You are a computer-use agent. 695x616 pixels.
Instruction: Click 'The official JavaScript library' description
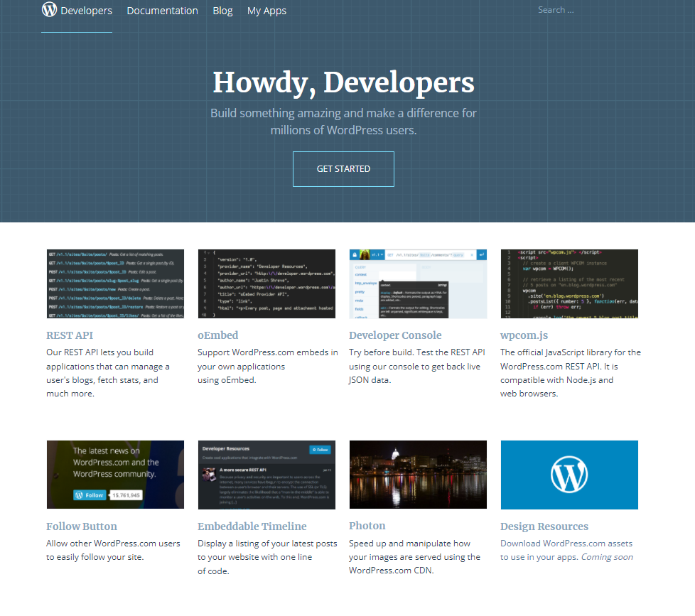(571, 373)
